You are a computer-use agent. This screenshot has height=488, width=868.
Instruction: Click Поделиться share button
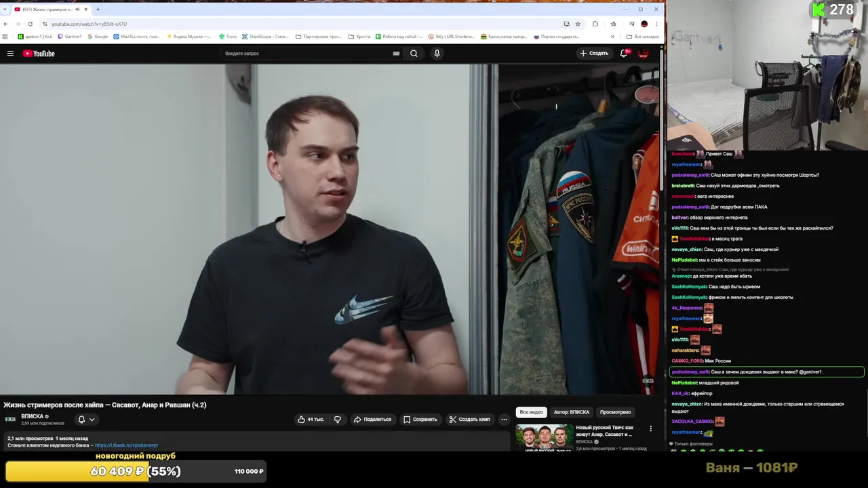click(372, 420)
